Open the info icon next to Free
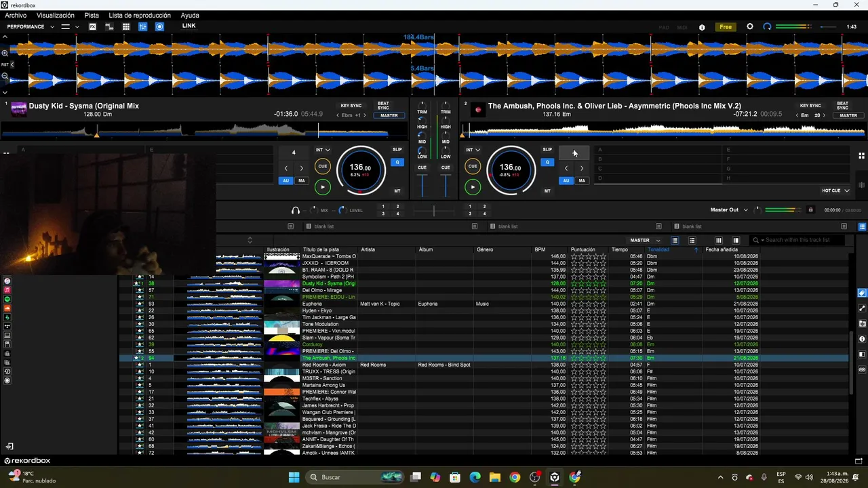The width and height of the screenshot is (868, 488). (702, 27)
